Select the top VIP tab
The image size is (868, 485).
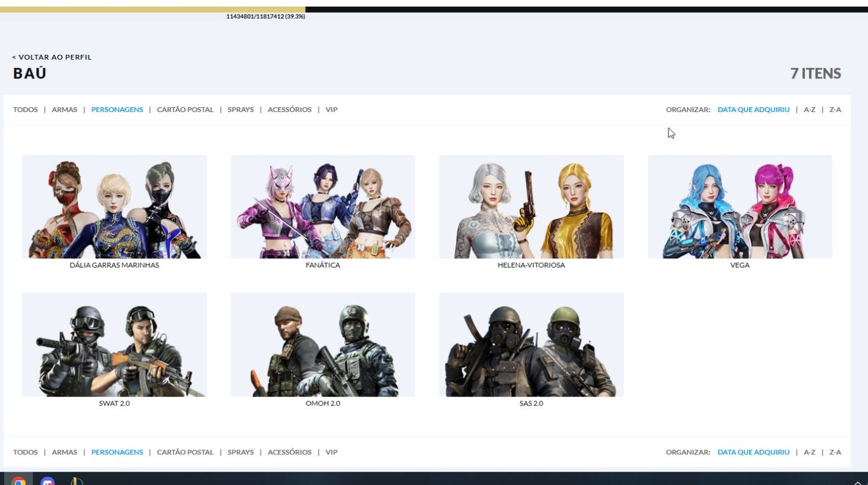[x=332, y=110]
